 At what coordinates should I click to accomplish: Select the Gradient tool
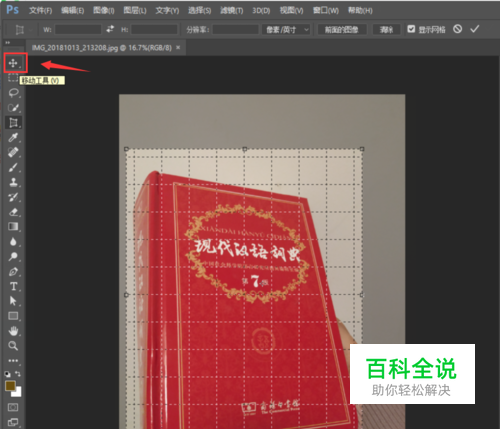(x=13, y=227)
